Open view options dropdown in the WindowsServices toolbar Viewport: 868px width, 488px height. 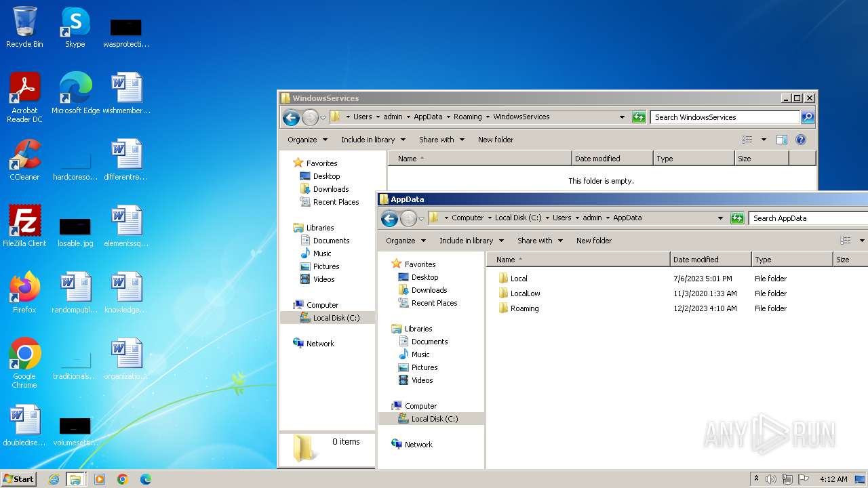tap(764, 140)
